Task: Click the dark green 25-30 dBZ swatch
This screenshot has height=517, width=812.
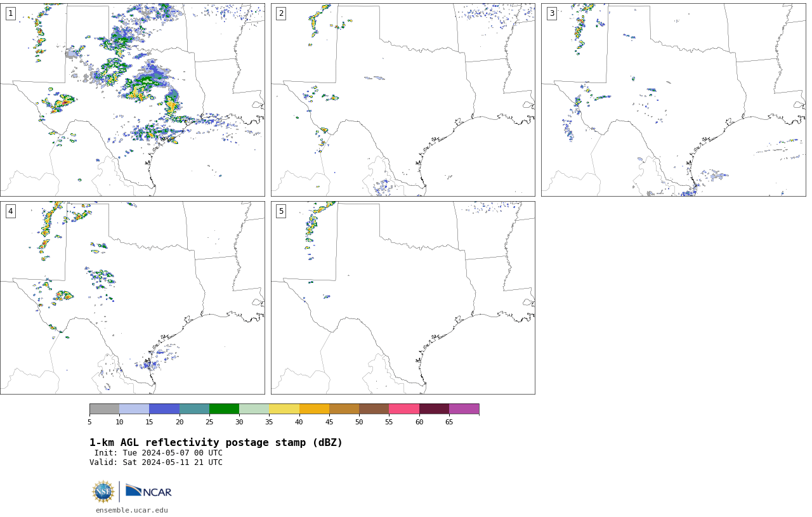Action: click(224, 409)
